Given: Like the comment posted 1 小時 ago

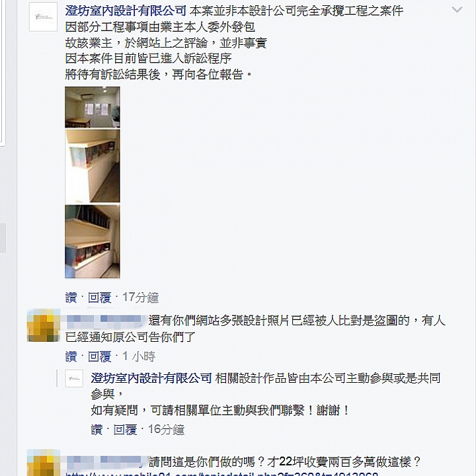Looking at the screenshot, I should [71, 356].
